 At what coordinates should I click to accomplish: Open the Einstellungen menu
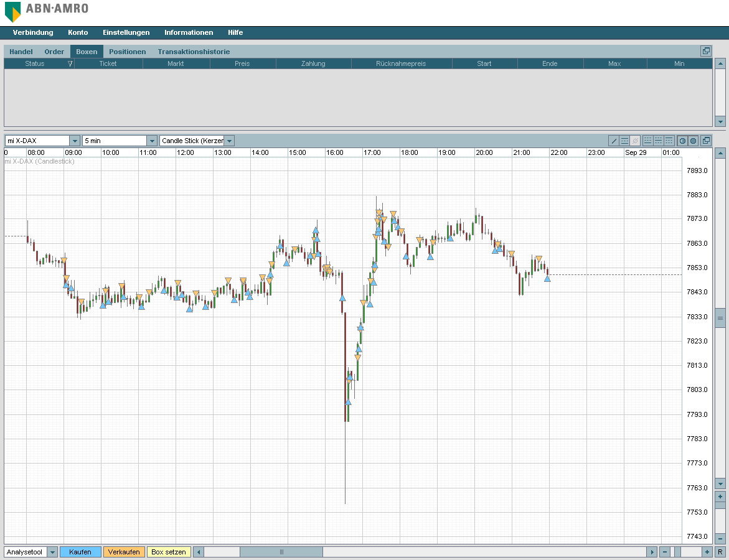[126, 32]
